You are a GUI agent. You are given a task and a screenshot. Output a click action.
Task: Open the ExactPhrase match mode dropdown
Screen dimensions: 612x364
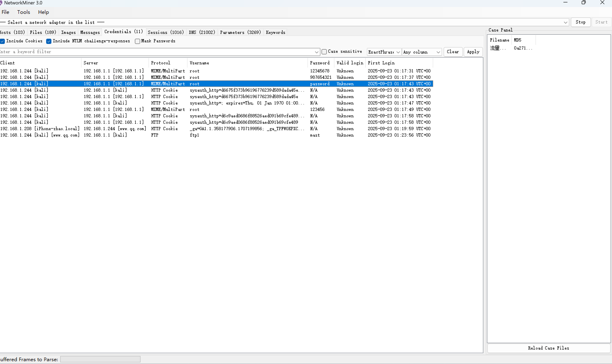click(x=398, y=52)
